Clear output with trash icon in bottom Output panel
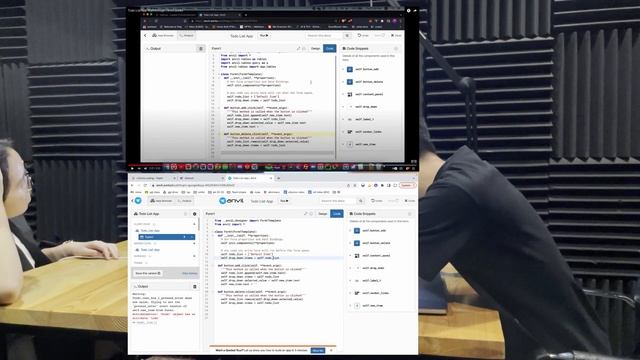The image size is (640, 360). click(x=195, y=287)
